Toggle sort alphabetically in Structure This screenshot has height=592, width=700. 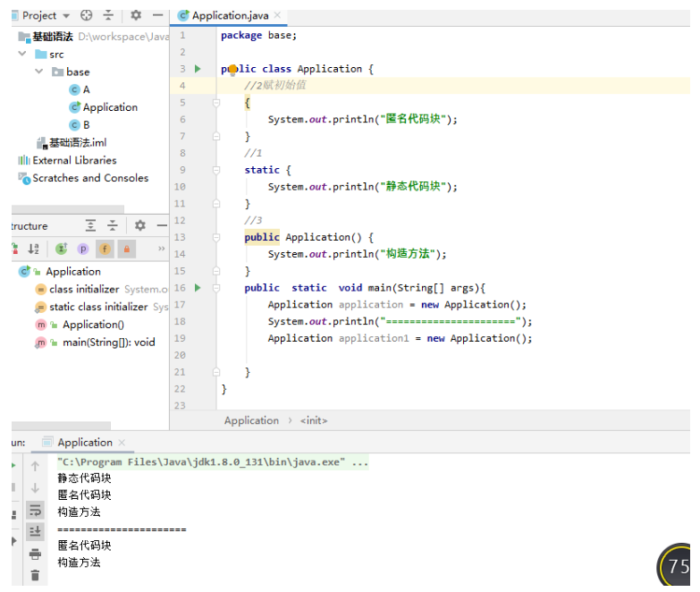click(x=33, y=249)
